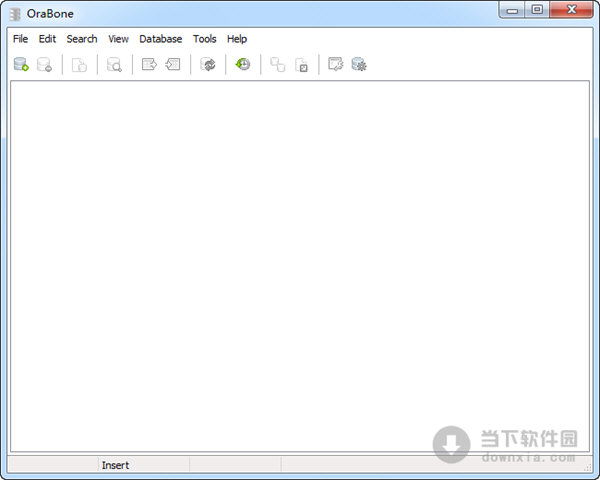Click the add database connection icon

[21, 64]
